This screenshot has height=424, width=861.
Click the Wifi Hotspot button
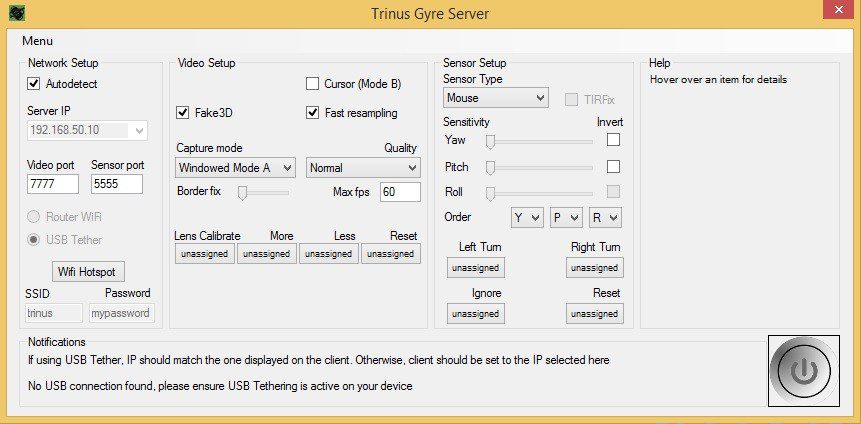tap(87, 271)
